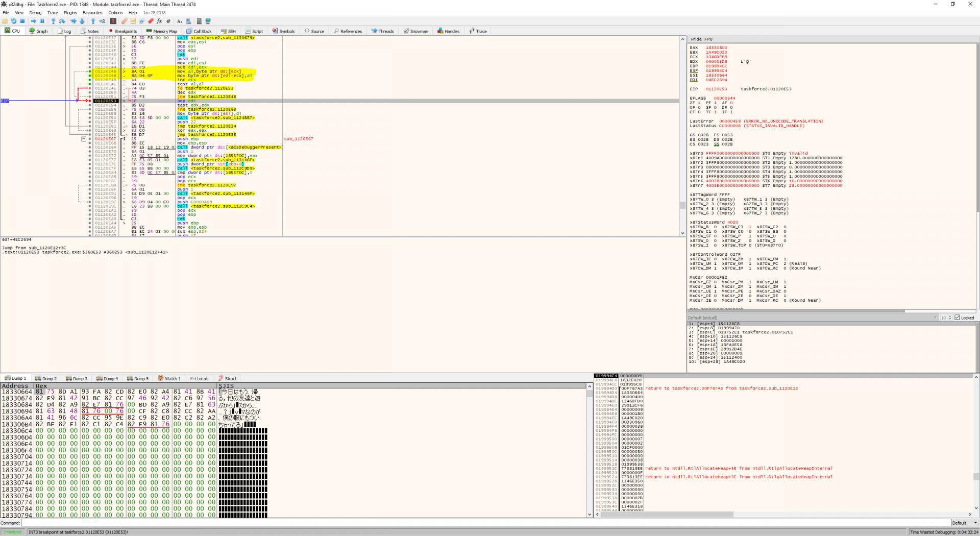Open the Patches toolbar icon
This screenshot has height=536, width=980.
click(x=124, y=21)
